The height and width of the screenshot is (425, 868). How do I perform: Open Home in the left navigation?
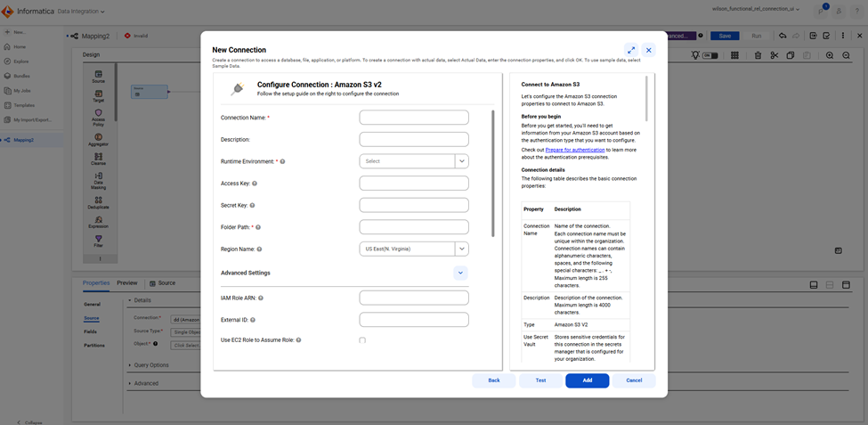[x=15, y=47]
